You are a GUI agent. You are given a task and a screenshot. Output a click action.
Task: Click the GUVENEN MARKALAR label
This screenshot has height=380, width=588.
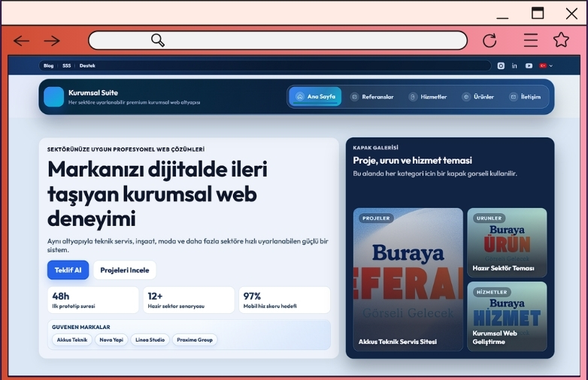[81, 327]
